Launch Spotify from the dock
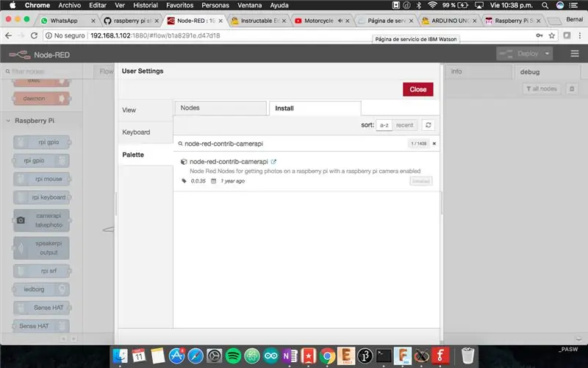Viewport: 588px width, 368px height. [x=233, y=355]
